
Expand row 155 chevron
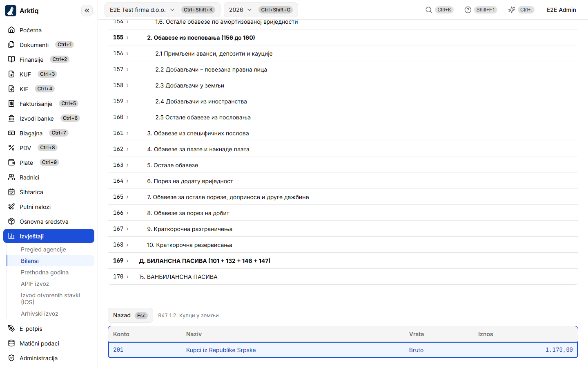pos(127,38)
